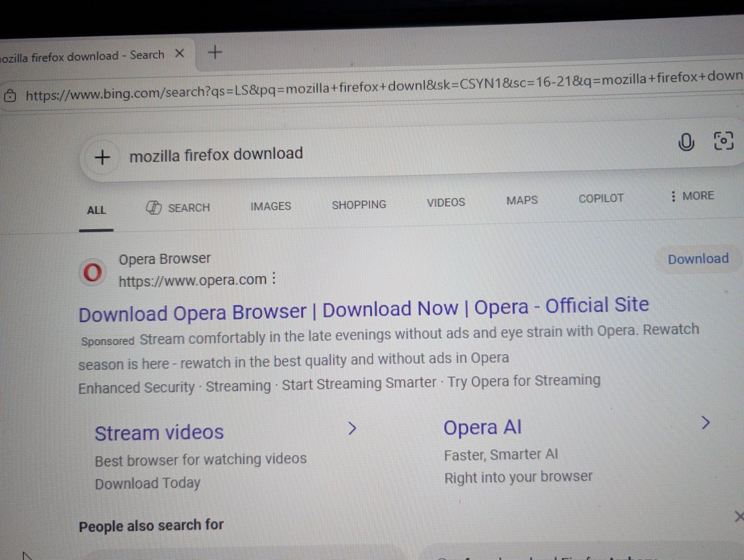Switch to the SEARCH tab
Viewport: 744px width, 560px height.
coord(177,208)
